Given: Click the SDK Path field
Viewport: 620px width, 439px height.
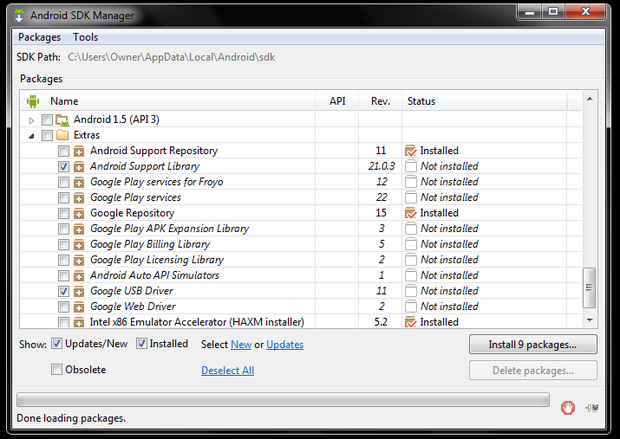Looking at the screenshot, I should tap(171, 57).
